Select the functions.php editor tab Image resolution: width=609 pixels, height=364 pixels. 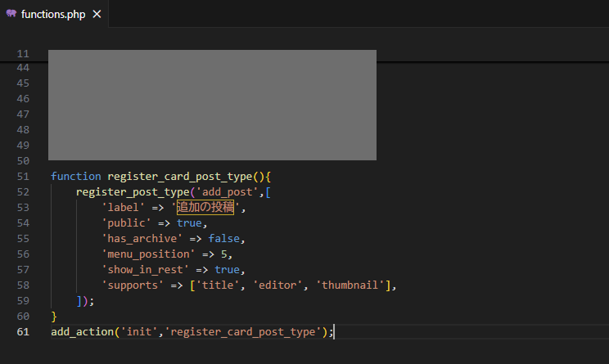click(53, 14)
